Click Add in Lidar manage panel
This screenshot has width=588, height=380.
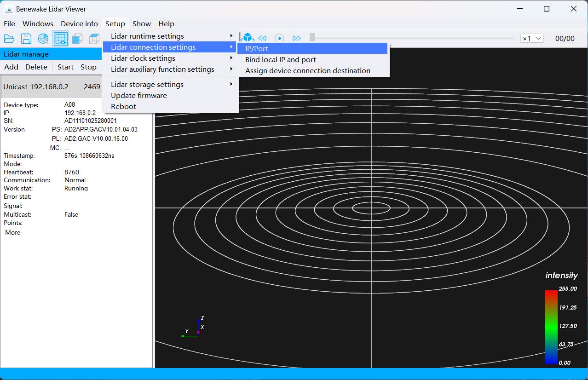click(x=11, y=67)
